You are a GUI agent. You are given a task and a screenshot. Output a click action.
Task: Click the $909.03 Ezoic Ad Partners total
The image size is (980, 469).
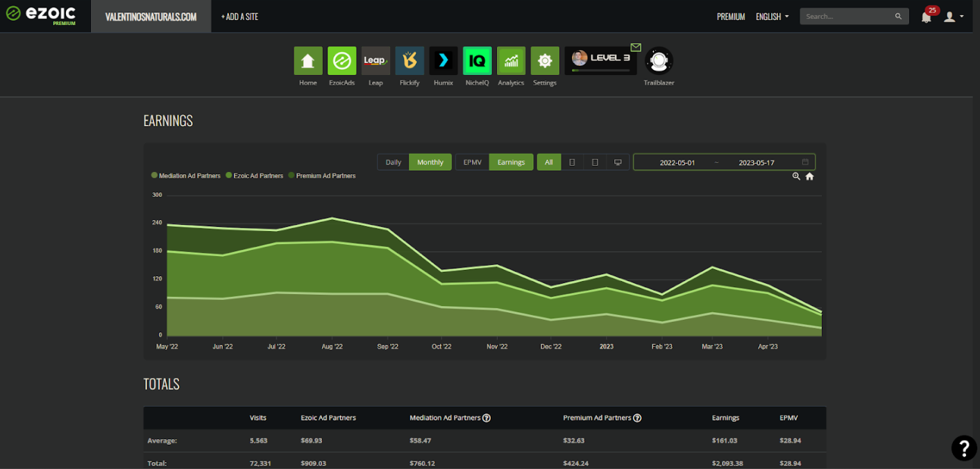pyautogui.click(x=314, y=463)
